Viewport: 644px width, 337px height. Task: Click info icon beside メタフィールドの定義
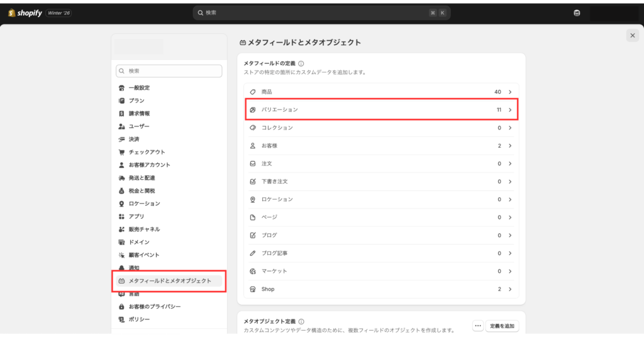pyautogui.click(x=301, y=64)
